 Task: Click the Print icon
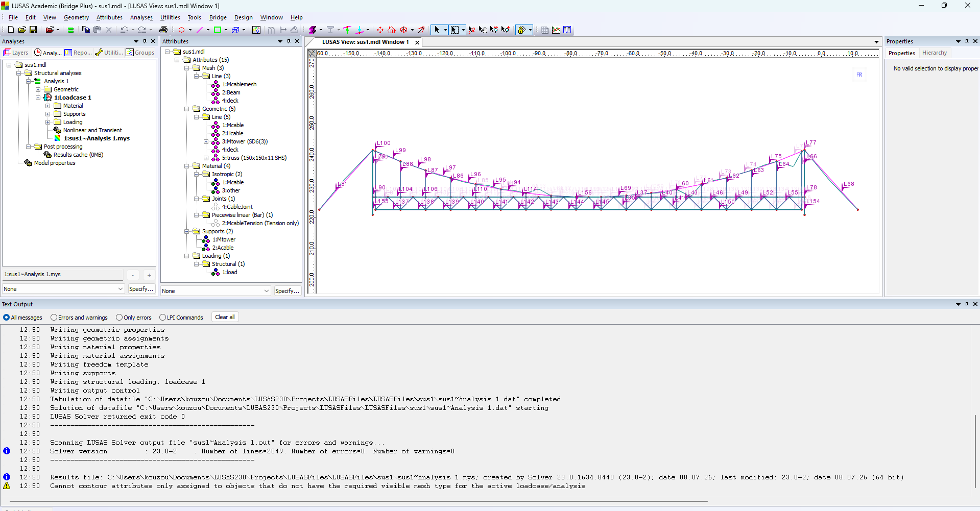pyautogui.click(x=163, y=30)
